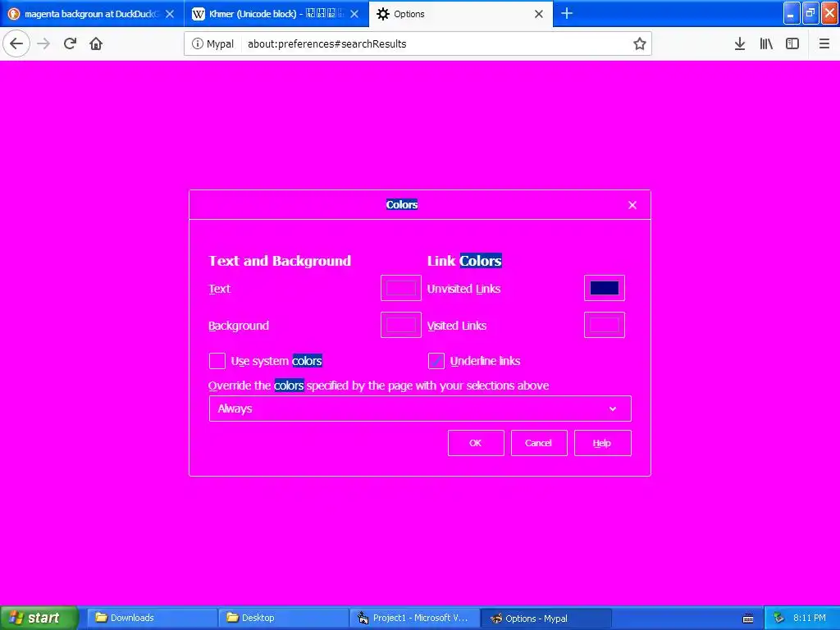
Task: Restore down the browser window
Action: [810, 13]
